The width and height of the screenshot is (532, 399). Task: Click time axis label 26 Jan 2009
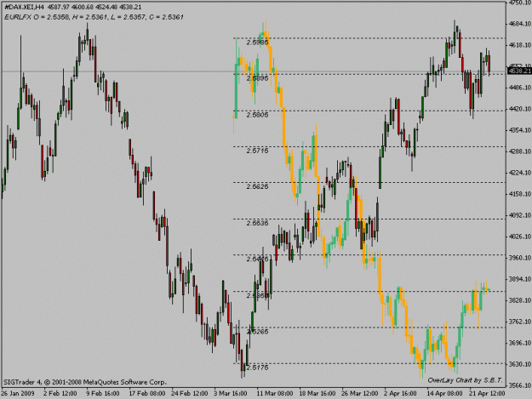click(x=18, y=393)
